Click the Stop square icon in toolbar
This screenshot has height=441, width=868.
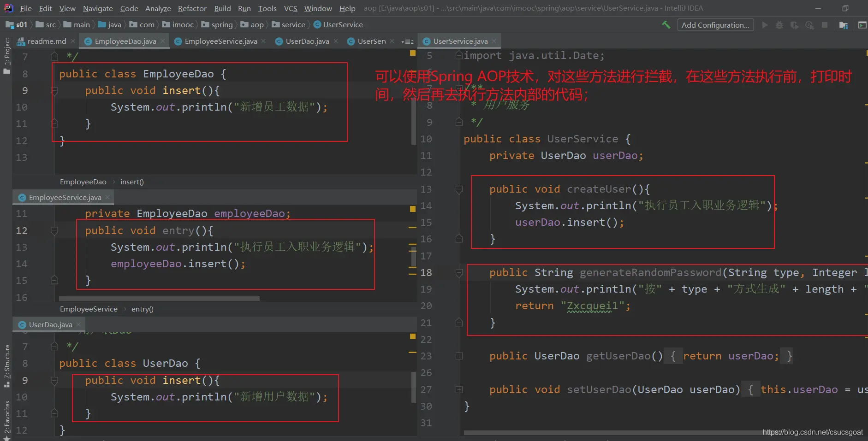point(825,25)
